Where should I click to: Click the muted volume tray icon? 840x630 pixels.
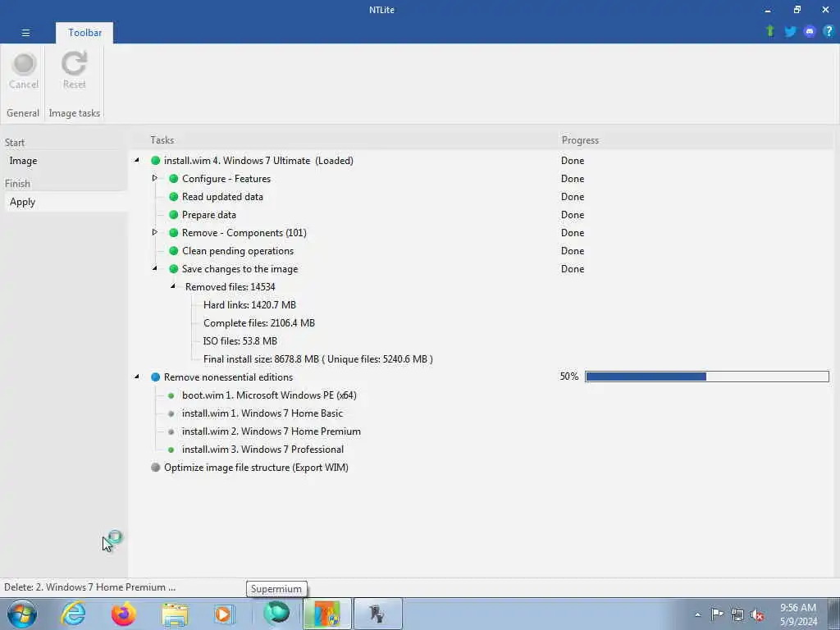[x=757, y=615]
